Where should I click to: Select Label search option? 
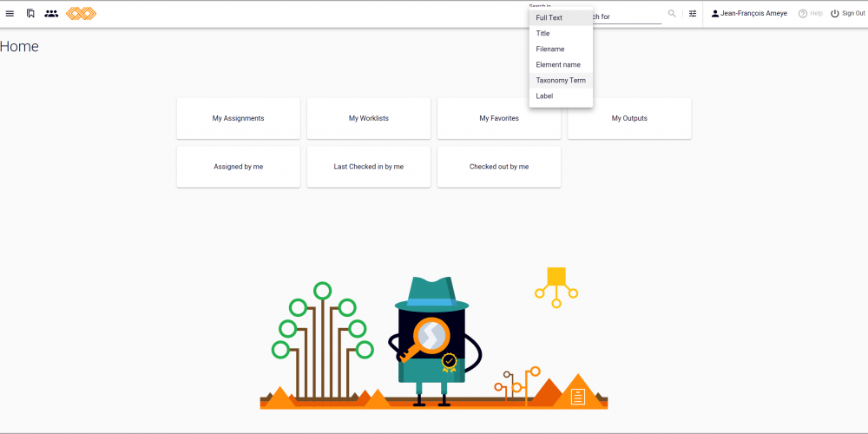(x=561, y=95)
